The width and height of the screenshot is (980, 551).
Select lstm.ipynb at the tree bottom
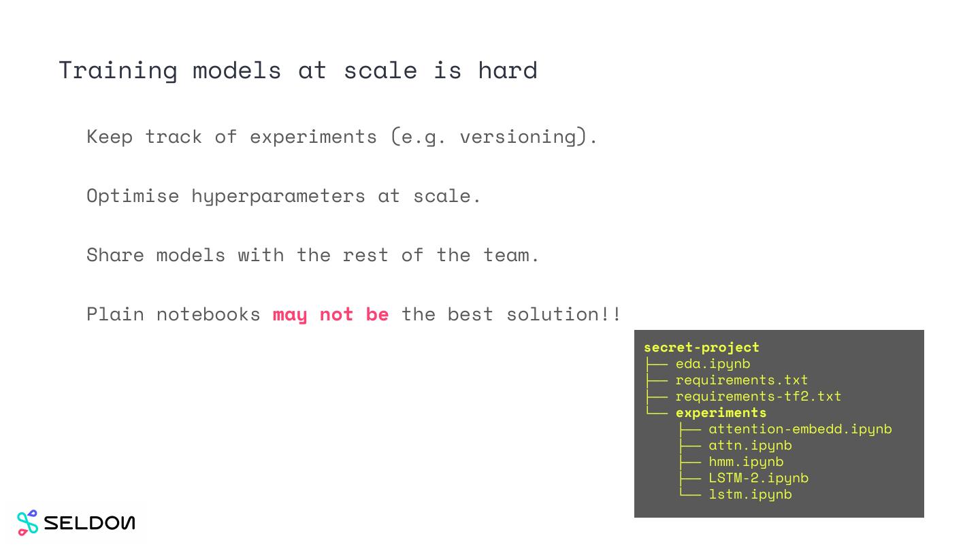pyautogui.click(x=750, y=494)
